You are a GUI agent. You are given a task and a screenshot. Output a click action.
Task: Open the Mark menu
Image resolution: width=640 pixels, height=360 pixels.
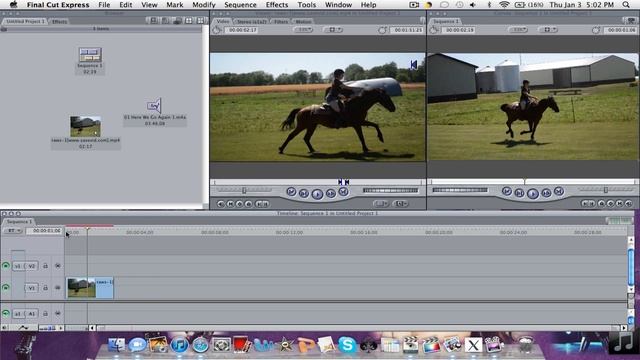[175, 5]
